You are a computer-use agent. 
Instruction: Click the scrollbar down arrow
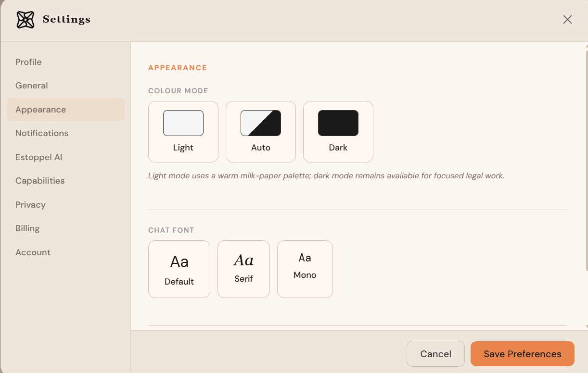[x=586, y=327]
